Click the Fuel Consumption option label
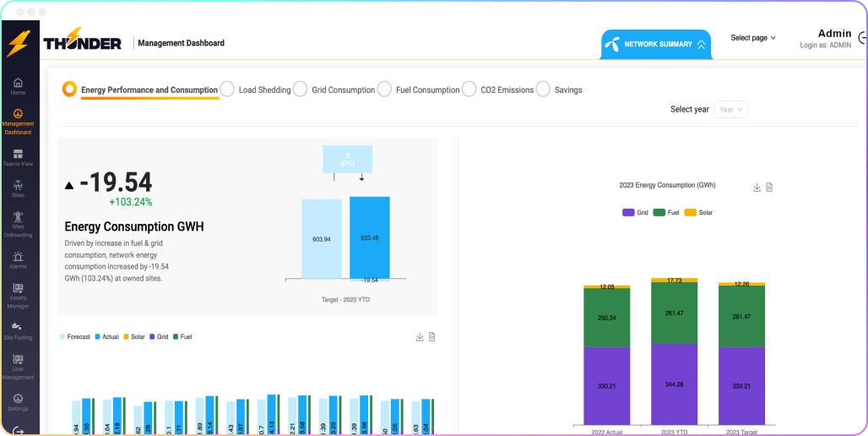This screenshot has height=436, width=868. tap(427, 90)
